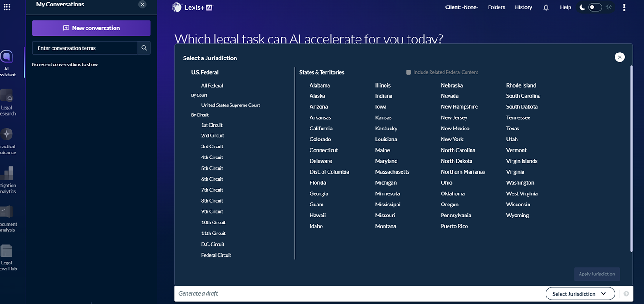The image size is (644, 304).
Task: Select the 2nd Circuit
Action: click(213, 136)
